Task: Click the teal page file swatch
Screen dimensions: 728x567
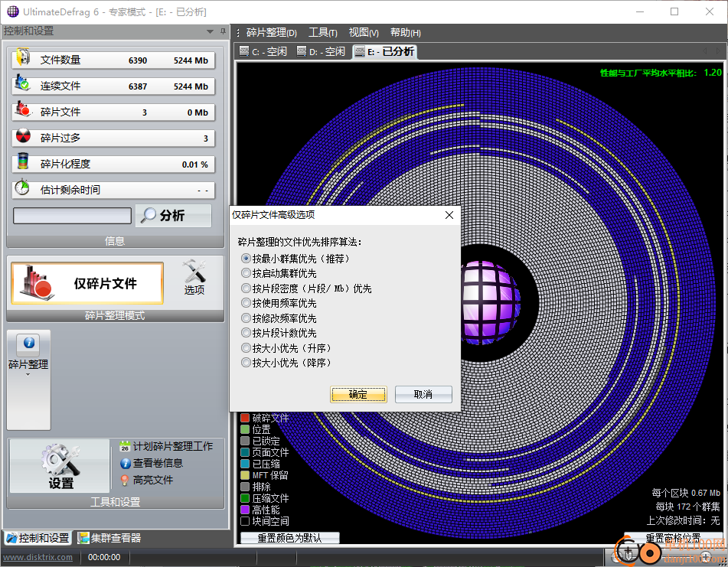Action: point(245,452)
